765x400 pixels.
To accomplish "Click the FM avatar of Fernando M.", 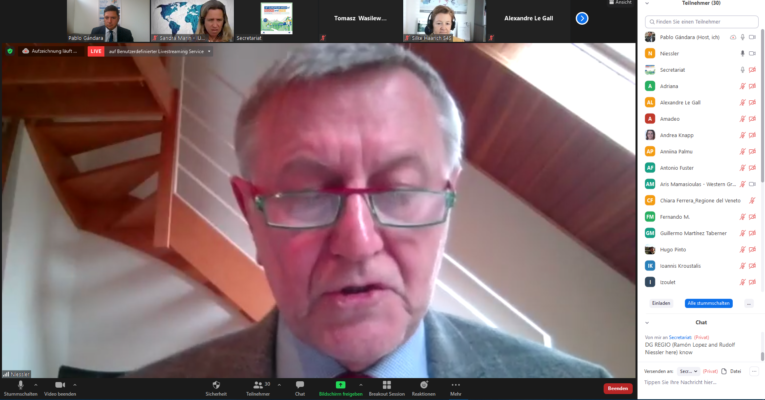I will pos(650,217).
